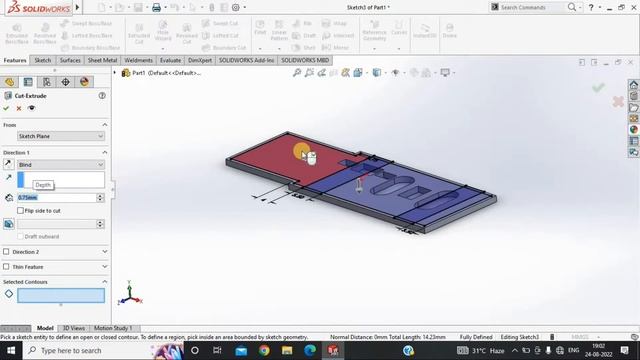The height and width of the screenshot is (360, 640).
Task: Click the Previous View icon
Action: click(322, 73)
